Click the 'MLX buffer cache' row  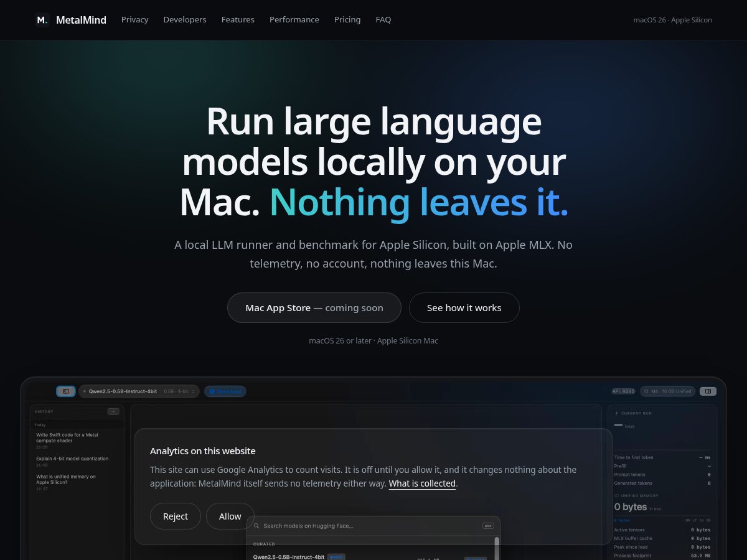662,539
